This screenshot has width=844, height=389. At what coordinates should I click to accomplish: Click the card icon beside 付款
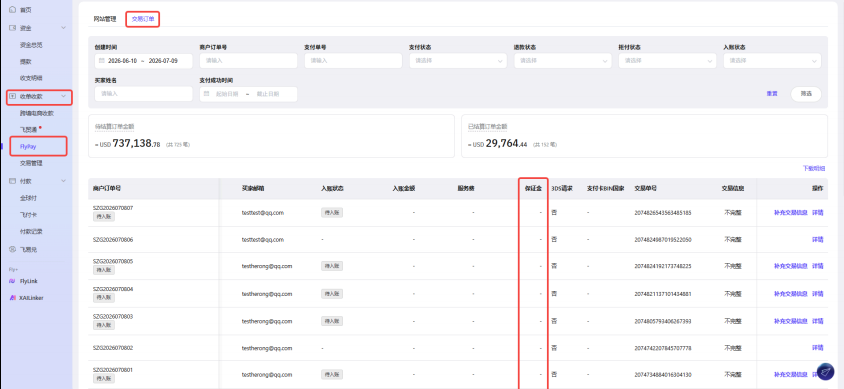pos(12,181)
